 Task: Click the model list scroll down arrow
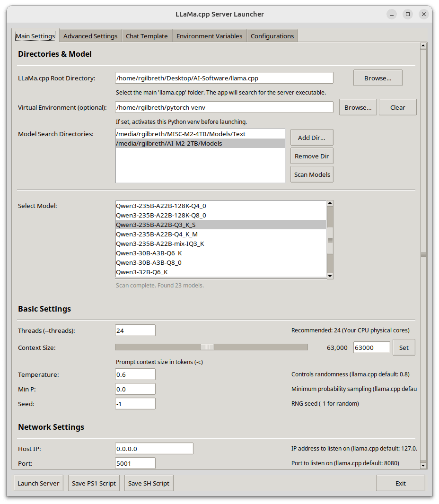click(330, 276)
